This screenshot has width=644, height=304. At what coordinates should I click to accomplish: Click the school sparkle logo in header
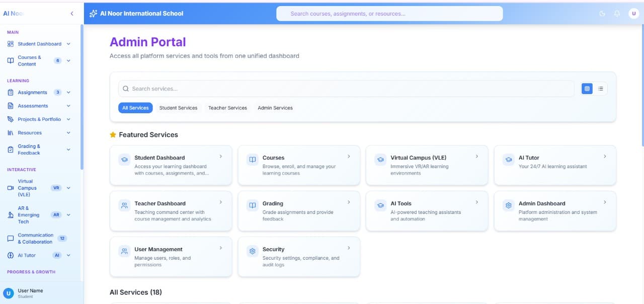coord(93,14)
